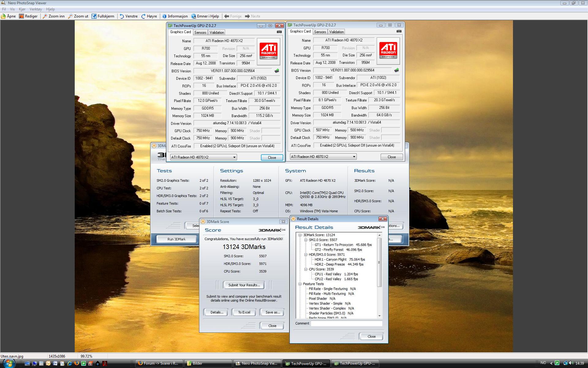
Task: Launch Internet Explorer from Quick Launch
Action: click(x=70, y=363)
